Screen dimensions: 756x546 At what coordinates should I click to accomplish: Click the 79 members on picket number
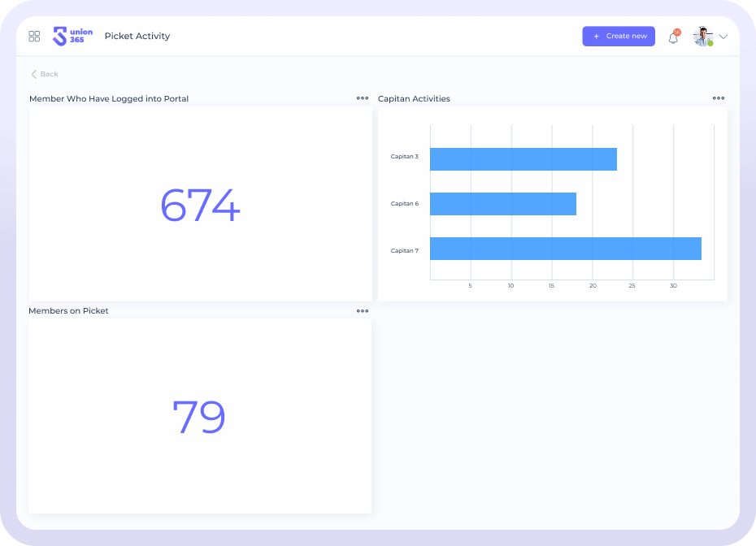(x=199, y=417)
